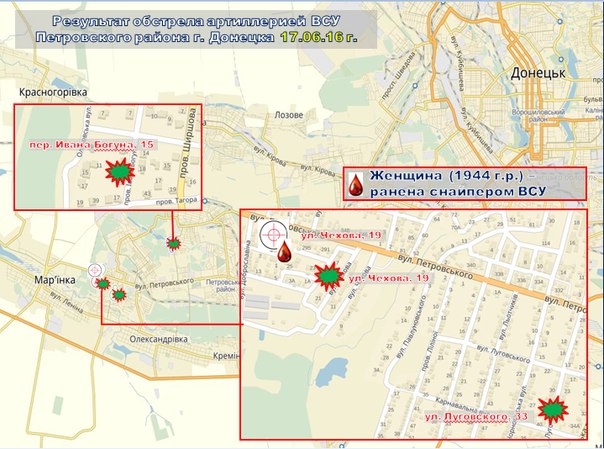604x449 pixels.
Task: Click explosion marker left of lower ул. Чехова, 19 label
Action: [329, 277]
